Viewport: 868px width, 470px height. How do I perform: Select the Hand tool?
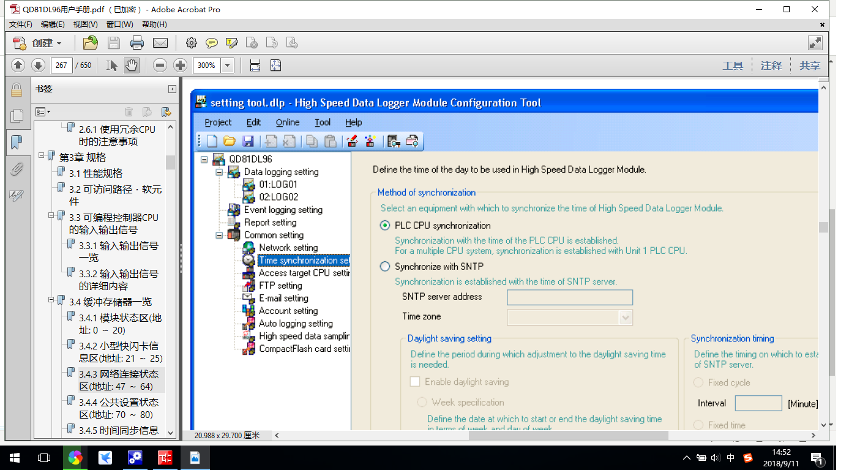131,65
